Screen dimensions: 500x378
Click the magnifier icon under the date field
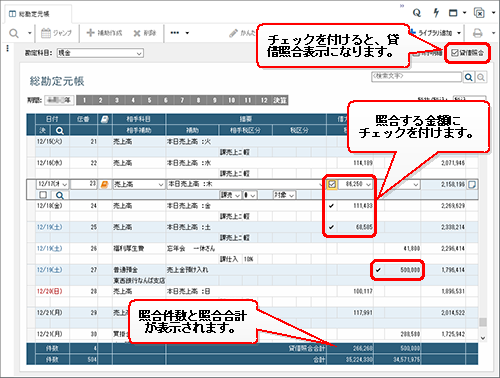tap(60, 195)
